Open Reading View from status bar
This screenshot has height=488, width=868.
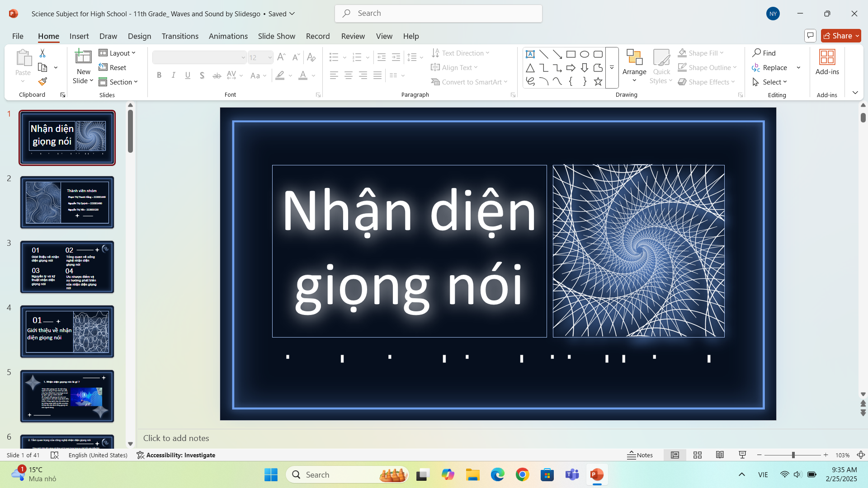(720, 455)
